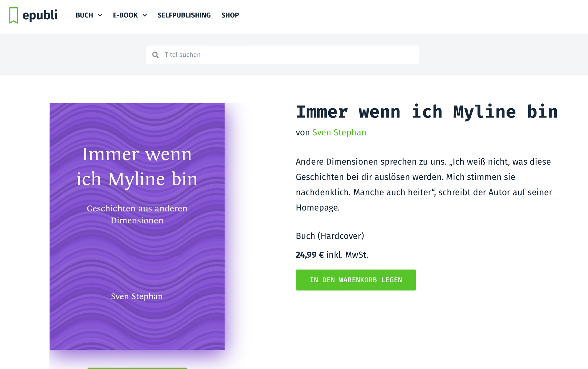Focus the 'Titel suchen' search field
Image resolution: width=588 pixels, height=369 pixels.
coord(282,55)
